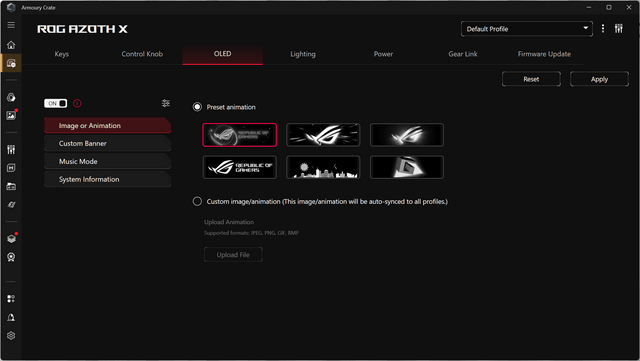Open the slash-shaped sidebar icon
The width and height of the screenshot is (640, 361).
pyautogui.click(x=11, y=205)
